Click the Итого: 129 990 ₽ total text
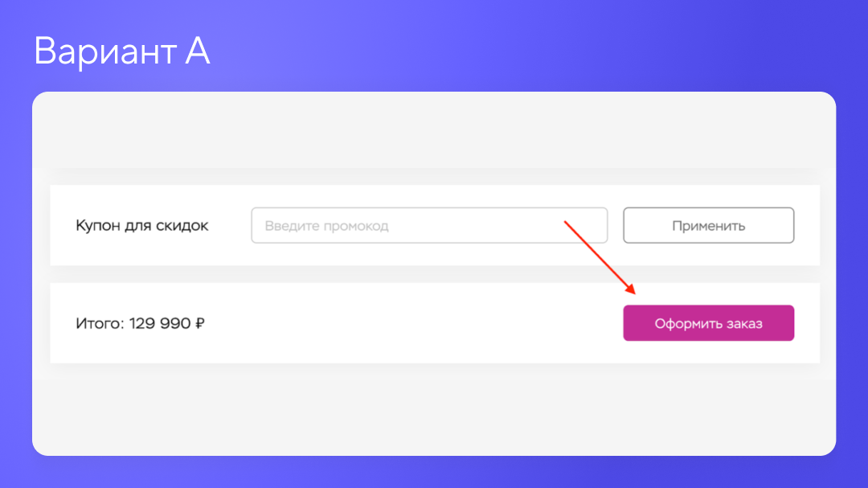868x488 pixels. pos(140,324)
